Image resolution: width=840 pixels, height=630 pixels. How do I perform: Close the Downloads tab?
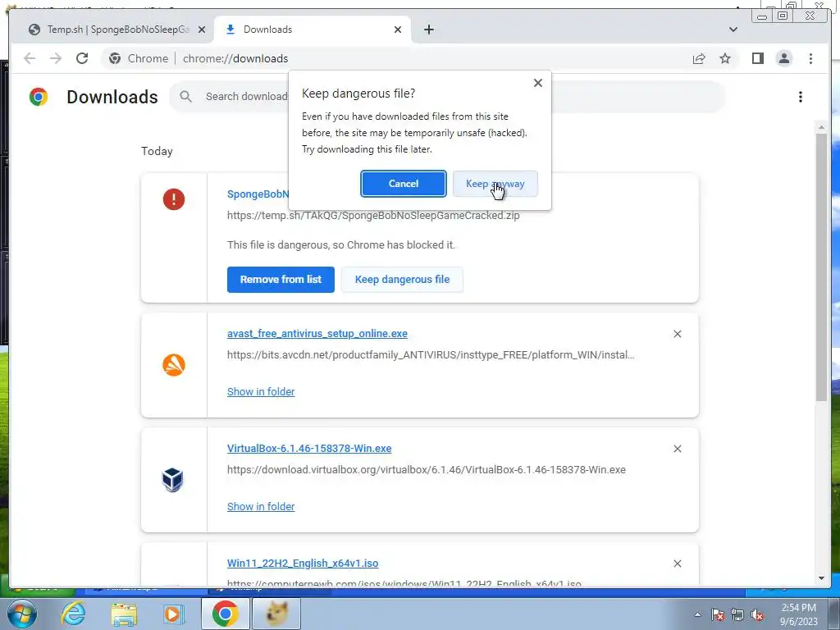(x=398, y=30)
